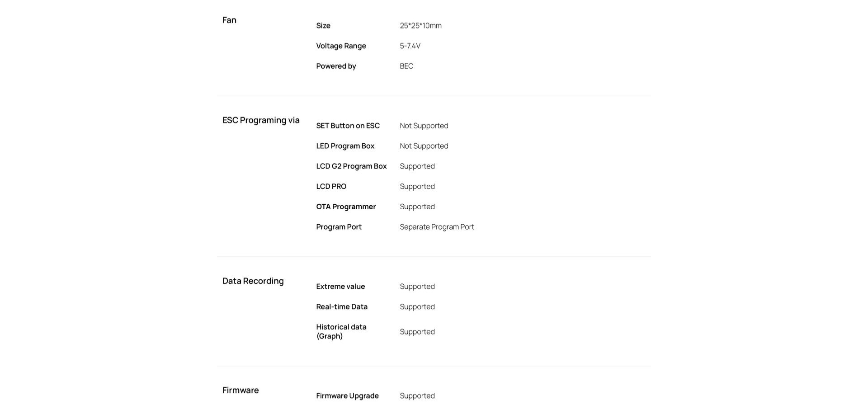Click the LED Program Box label
The image size is (868, 419).
[x=345, y=146]
